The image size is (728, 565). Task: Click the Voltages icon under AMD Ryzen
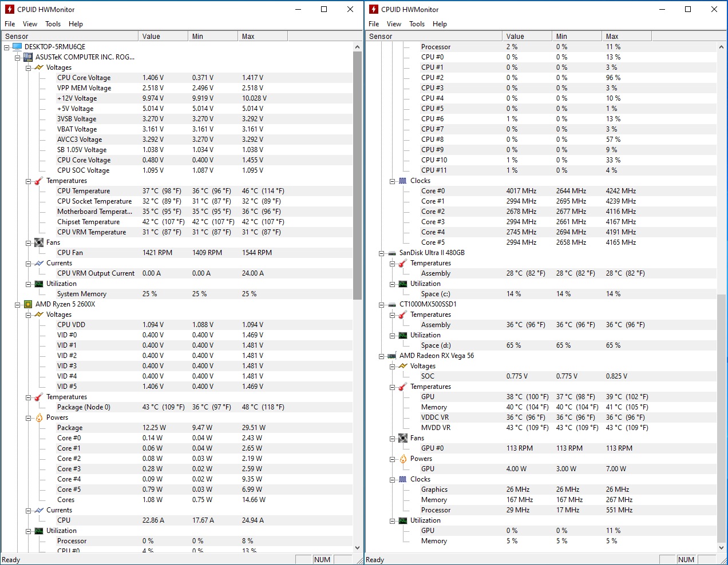point(39,315)
